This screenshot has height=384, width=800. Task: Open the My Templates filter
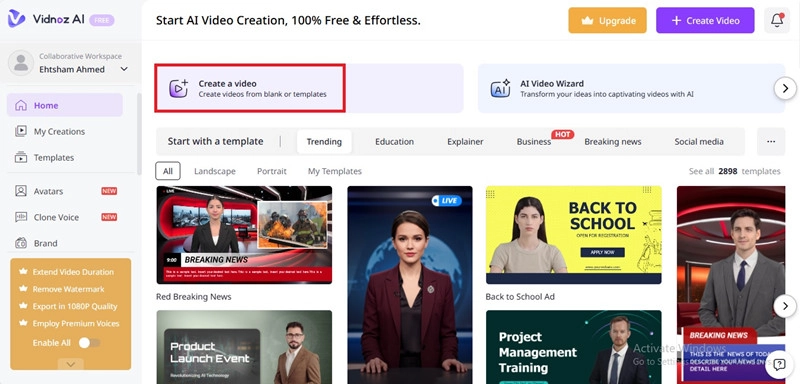point(335,171)
